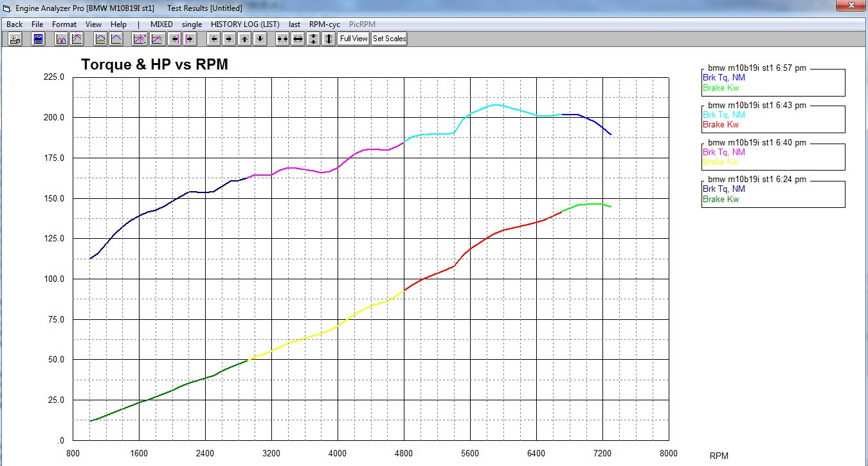The height and width of the screenshot is (466, 868).
Task: Expand graph vertically with up-down arrow icon
Action: point(329,39)
